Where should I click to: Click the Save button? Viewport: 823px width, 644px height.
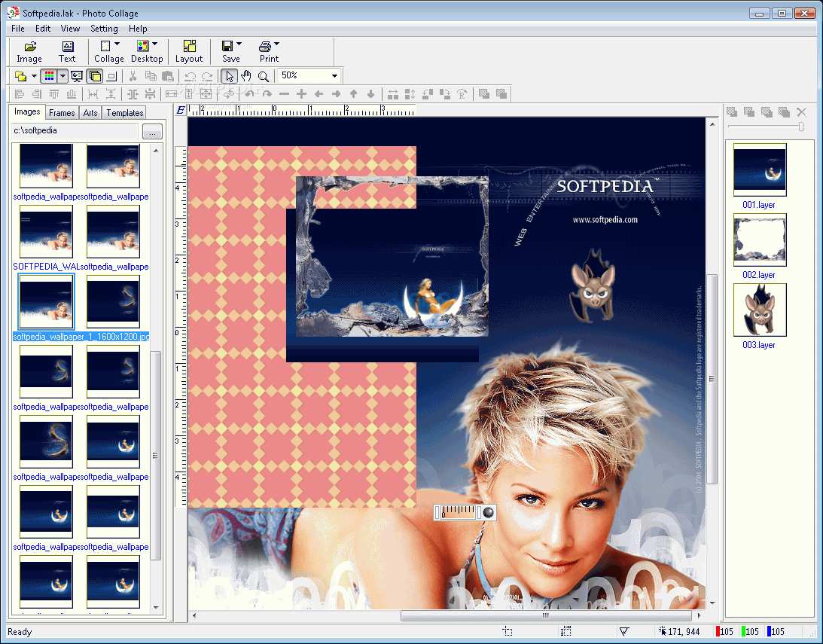(x=231, y=52)
